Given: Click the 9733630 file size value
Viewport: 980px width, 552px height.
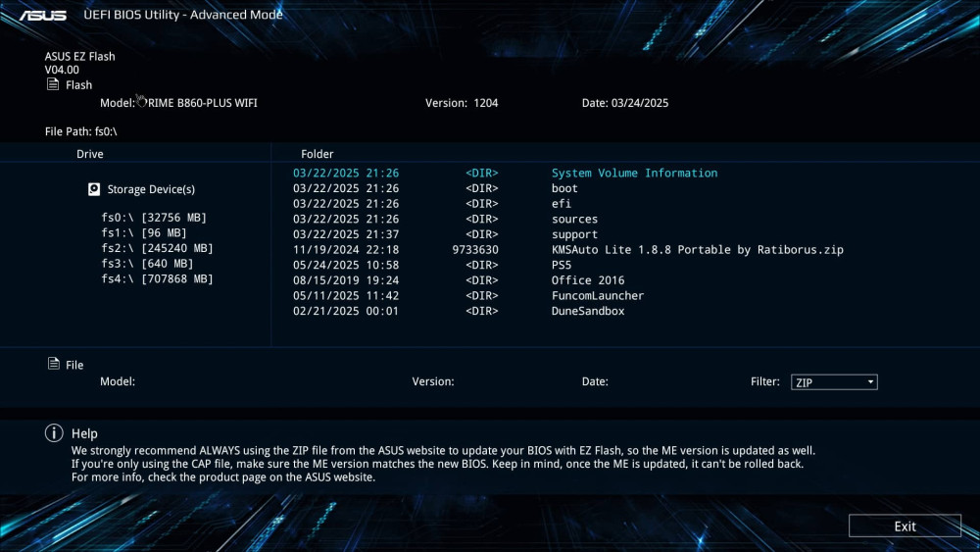Looking at the screenshot, I should click(475, 249).
